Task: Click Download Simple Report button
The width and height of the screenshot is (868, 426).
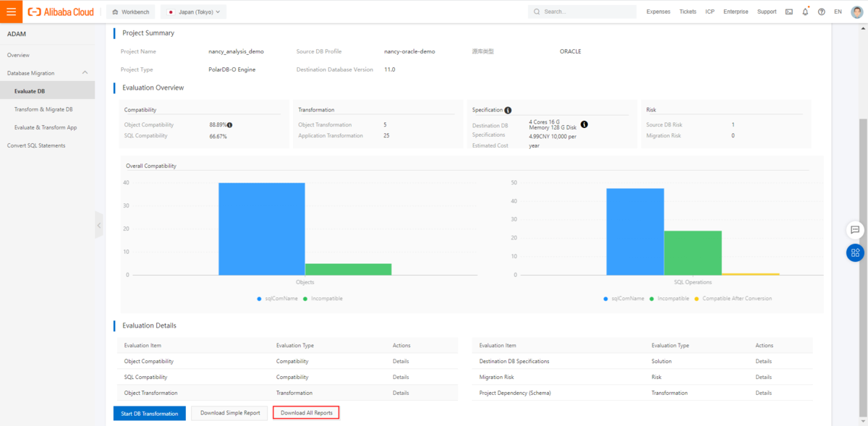Action: (x=230, y=413)
